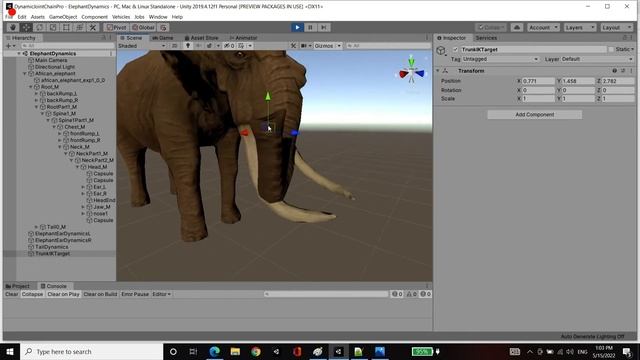
Task: Toggle scene audio icon
Action: coord(199,46)
